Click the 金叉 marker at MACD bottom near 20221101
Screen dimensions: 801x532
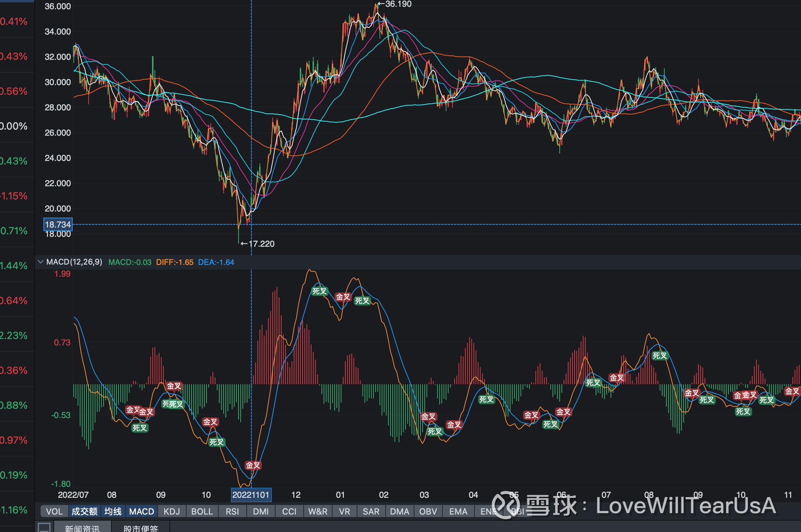pos(253,465)
